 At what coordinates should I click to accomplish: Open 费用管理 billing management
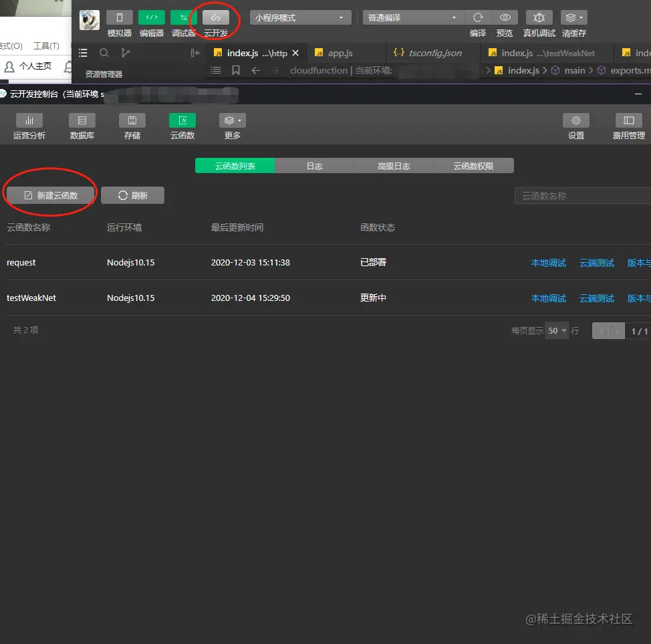coord(628,126)
